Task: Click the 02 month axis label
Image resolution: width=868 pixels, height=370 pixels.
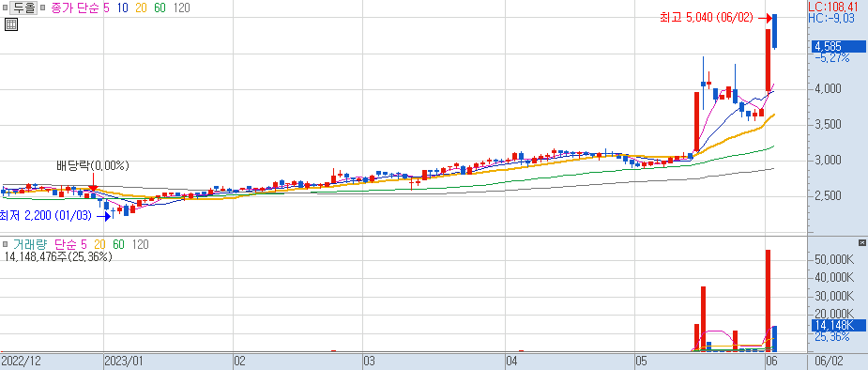Action: coord(239,362)
